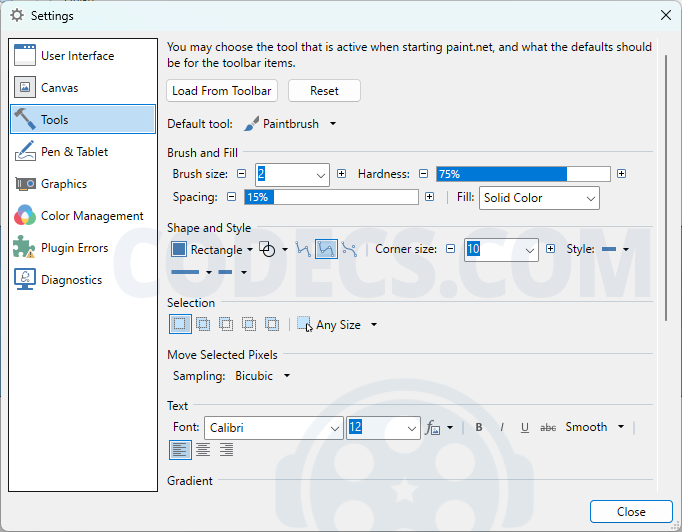Open the text rendering mode icon dropdown
Viewport: 682px width, 532px height.
click(x=439, y=428)
